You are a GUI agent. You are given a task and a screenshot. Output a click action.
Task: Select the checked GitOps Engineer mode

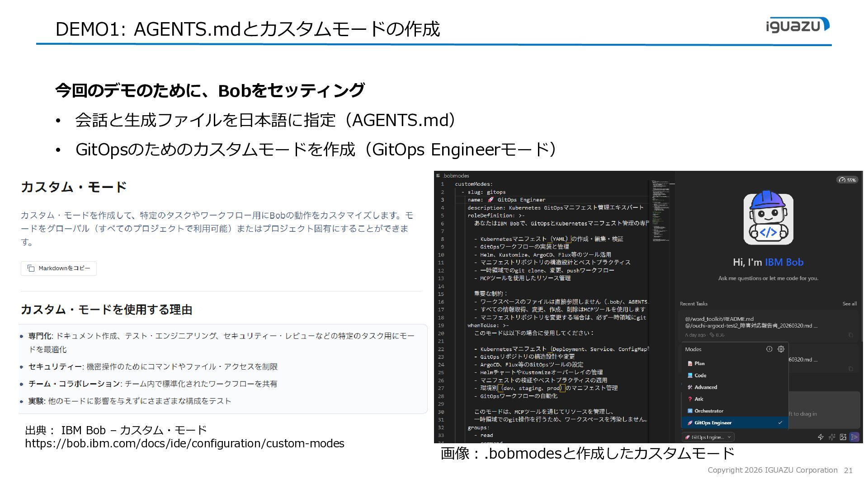pos(735,422)
